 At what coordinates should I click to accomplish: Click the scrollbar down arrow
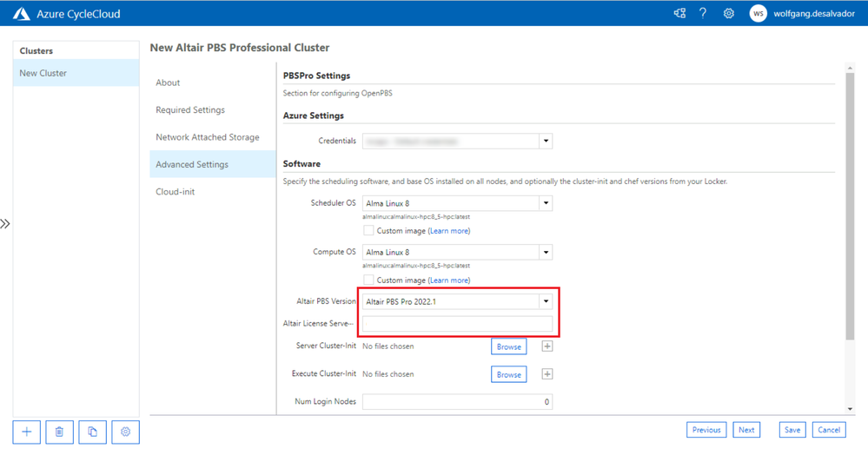point(850,409)
